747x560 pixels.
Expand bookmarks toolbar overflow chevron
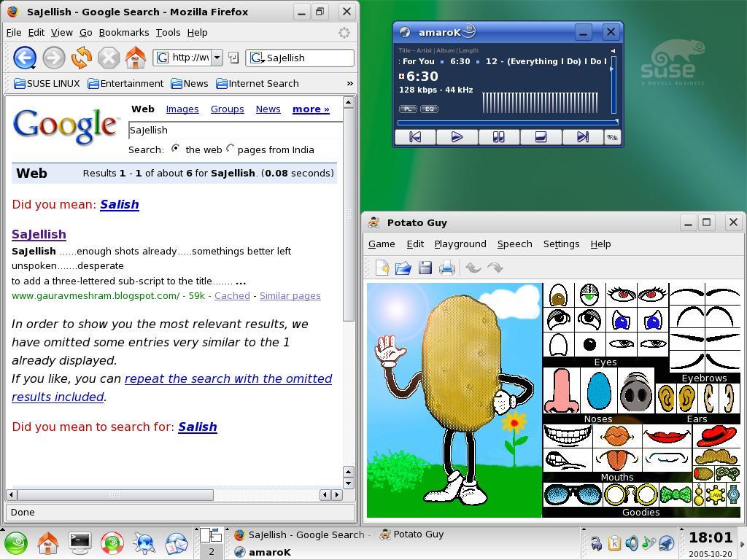[349, 83]
